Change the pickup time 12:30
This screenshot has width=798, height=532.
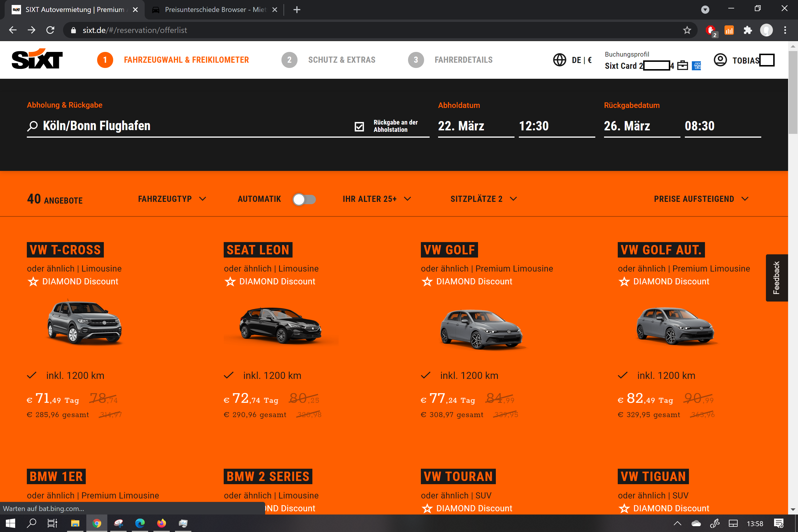[x=557, y=126]
